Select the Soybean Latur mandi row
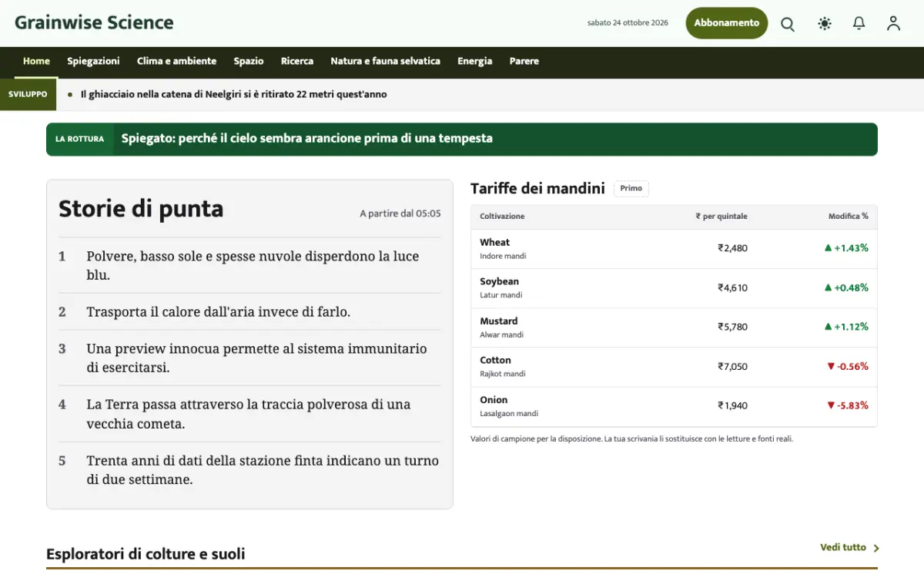924x578 pixels. point(674,288)
